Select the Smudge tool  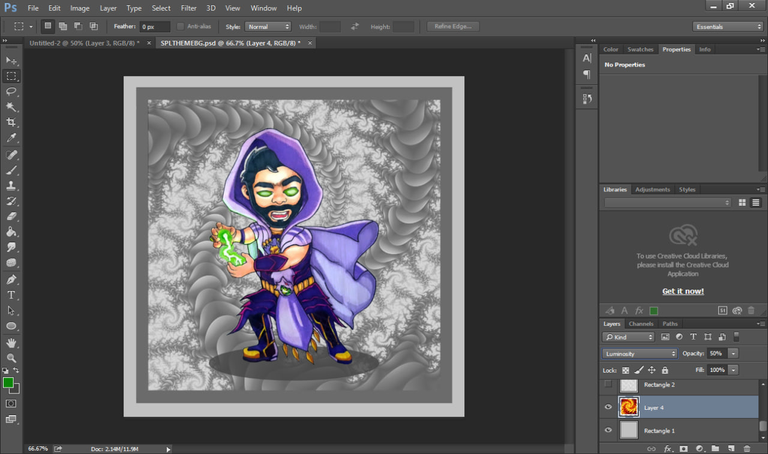pyautogui.click(x=11, y=247)
